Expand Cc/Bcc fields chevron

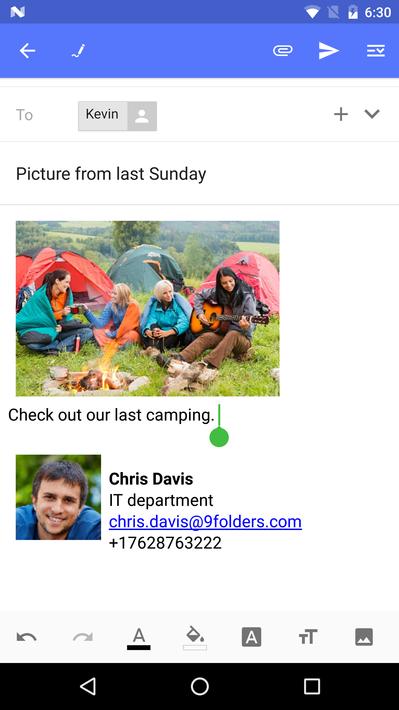tap(372, 114)
